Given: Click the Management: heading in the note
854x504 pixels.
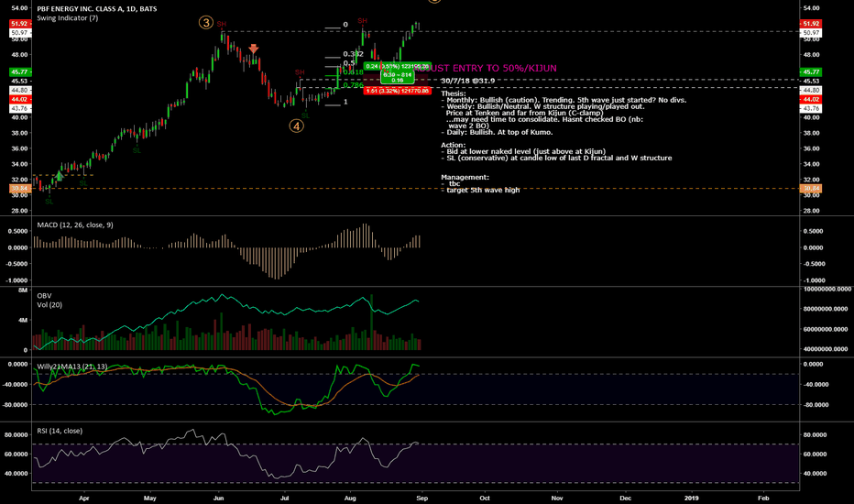Looking at the screenshot, I should (465, 177).
